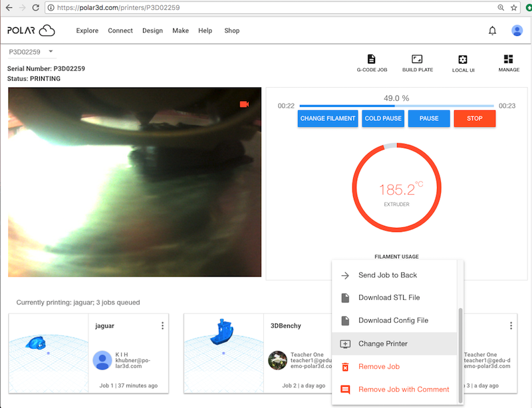This screenshot has height=408, width=532.
Task: Open the BUILD PLATE icon
Action: pyautogui.click(x=418, y=63)
